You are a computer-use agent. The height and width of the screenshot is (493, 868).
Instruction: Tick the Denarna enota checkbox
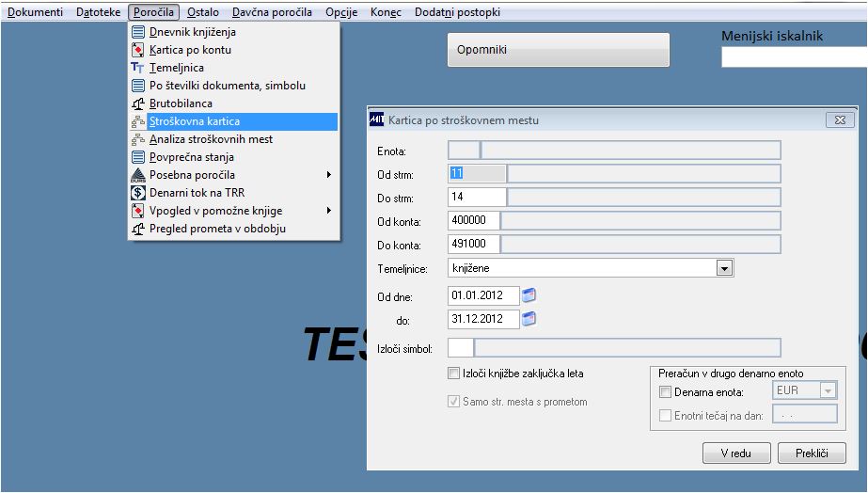pos(665,392)
